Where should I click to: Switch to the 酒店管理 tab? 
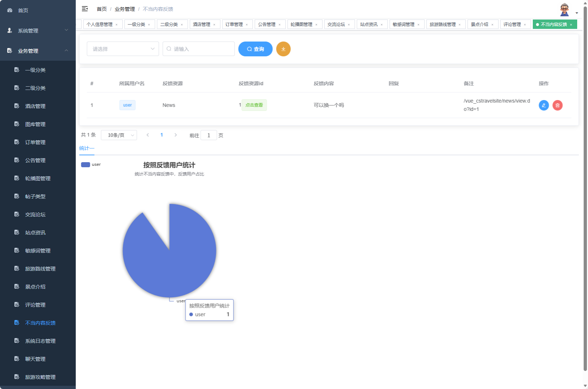click(202, 24)
